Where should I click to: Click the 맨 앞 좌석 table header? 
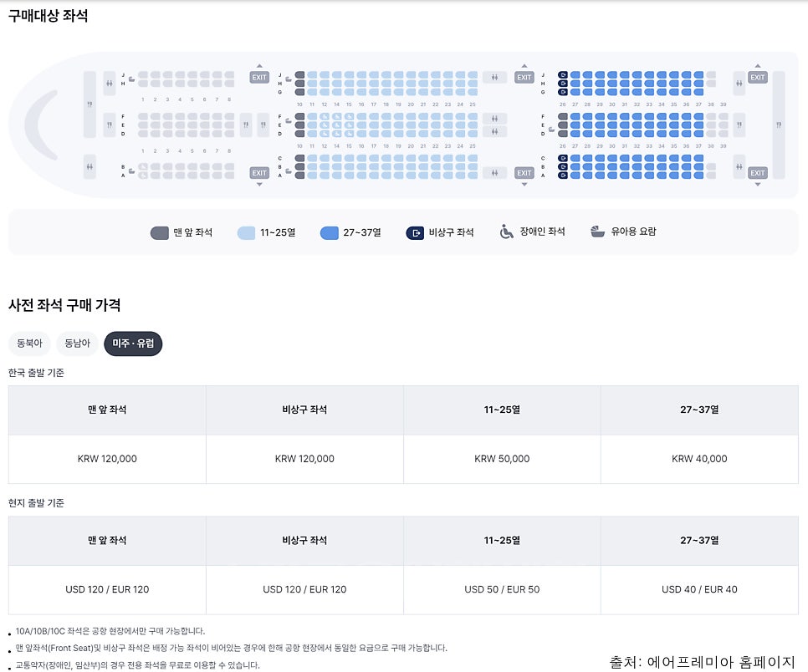(x=106, y=410)
